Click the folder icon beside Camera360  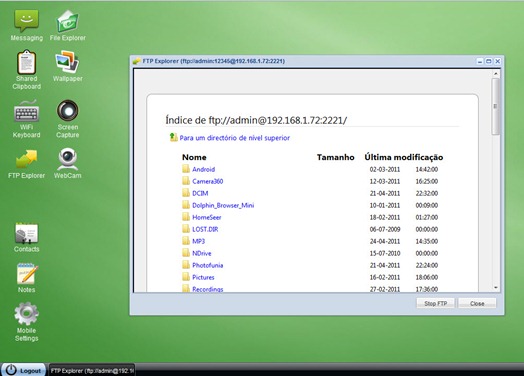(x=186, y=181)
